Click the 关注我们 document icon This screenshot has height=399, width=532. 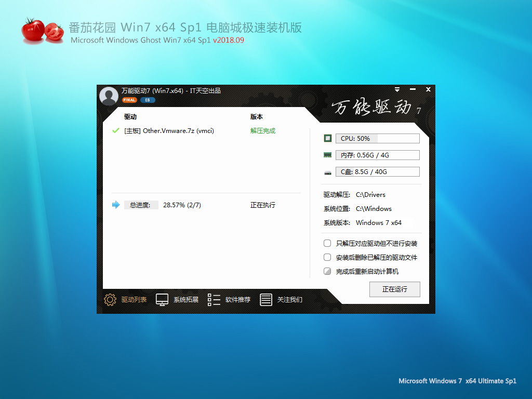pos(265,300)
